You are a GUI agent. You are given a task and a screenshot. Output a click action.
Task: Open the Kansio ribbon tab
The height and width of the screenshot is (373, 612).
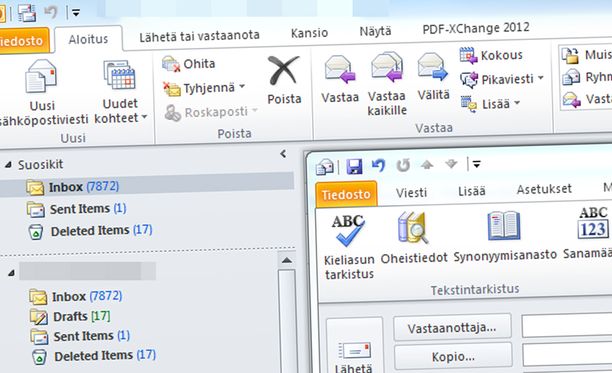(309, 33)
